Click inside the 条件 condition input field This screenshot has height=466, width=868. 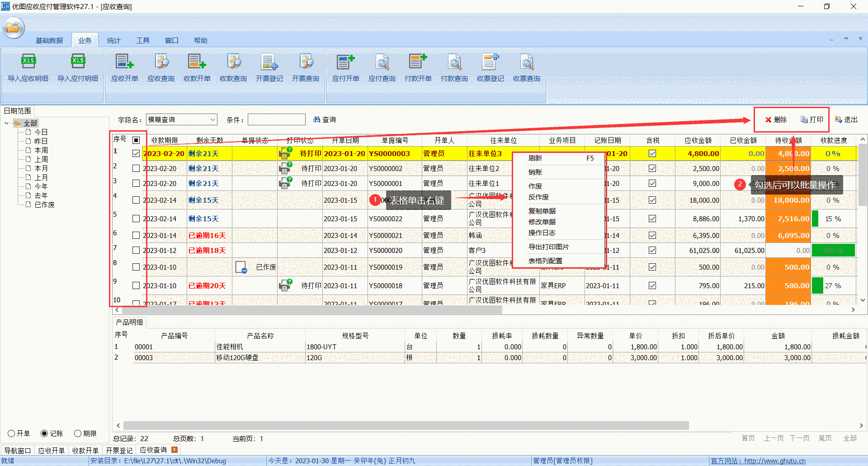pyautogui.click(x=276, y=119)
